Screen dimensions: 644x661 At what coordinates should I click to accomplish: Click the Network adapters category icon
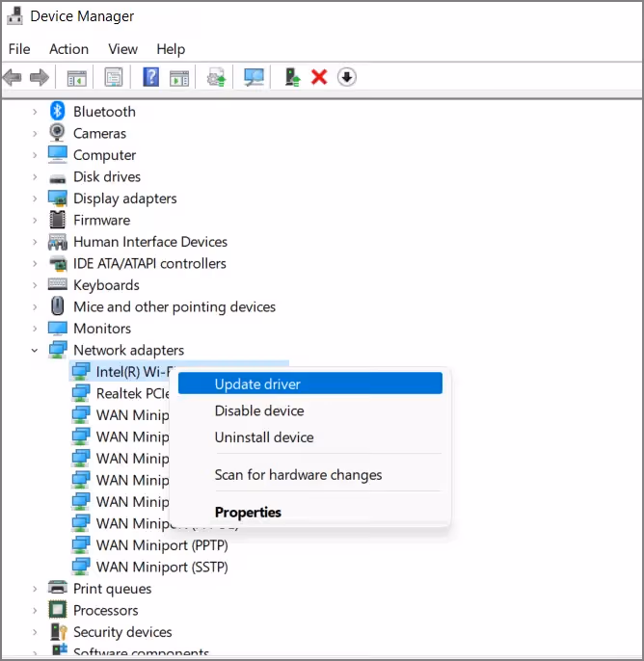(57, 350)
